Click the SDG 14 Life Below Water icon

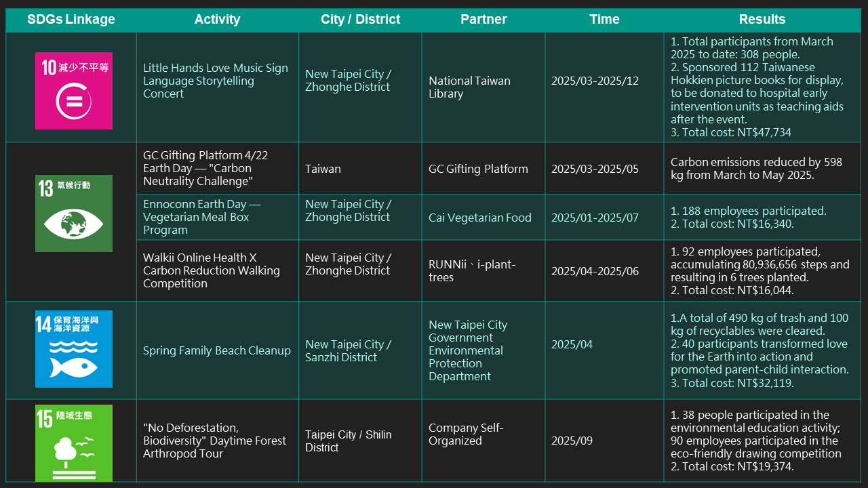pos(74,349)
